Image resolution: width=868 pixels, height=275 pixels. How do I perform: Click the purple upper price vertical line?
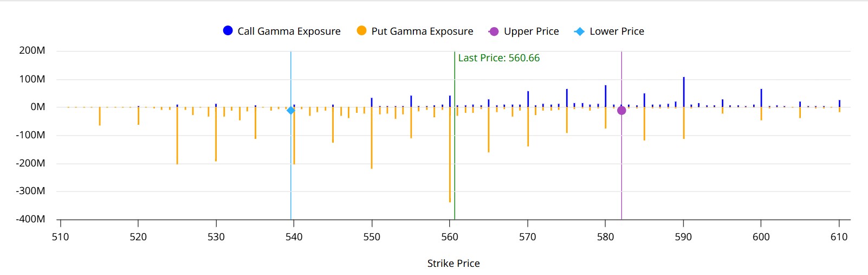621,163
